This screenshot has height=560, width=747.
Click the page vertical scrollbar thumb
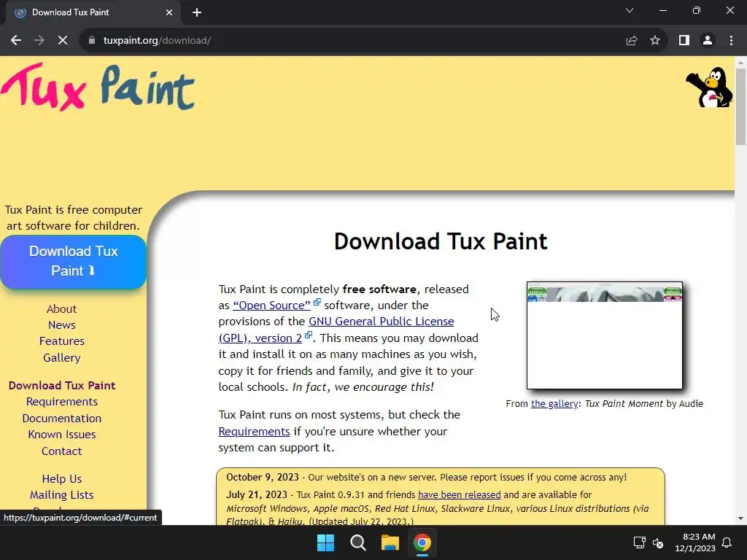click(x=740, y=106)
